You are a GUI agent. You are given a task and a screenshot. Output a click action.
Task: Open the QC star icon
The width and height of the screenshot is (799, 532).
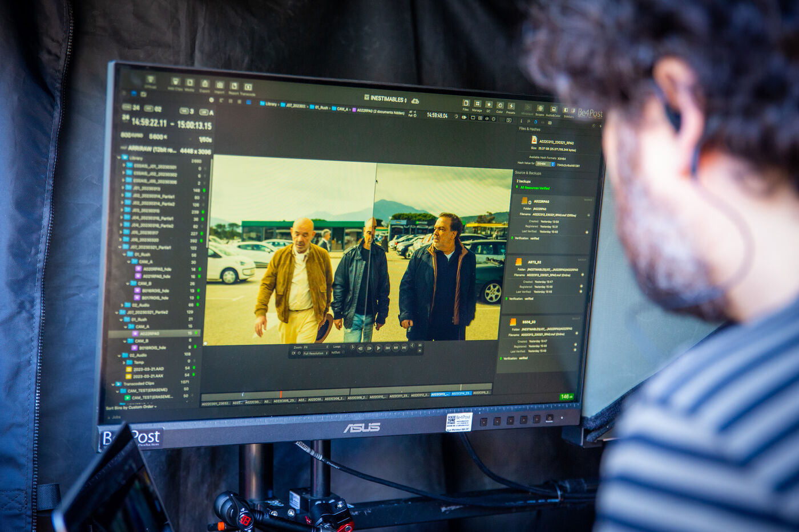click(489, 105)
